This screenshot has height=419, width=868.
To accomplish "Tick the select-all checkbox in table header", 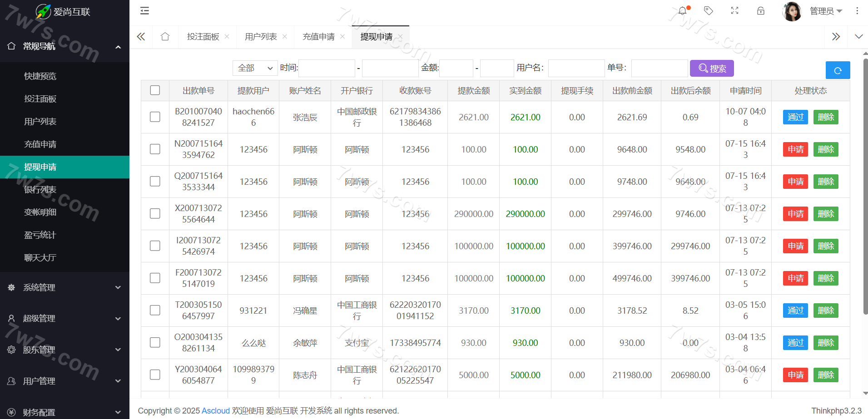I will (155, 90).
